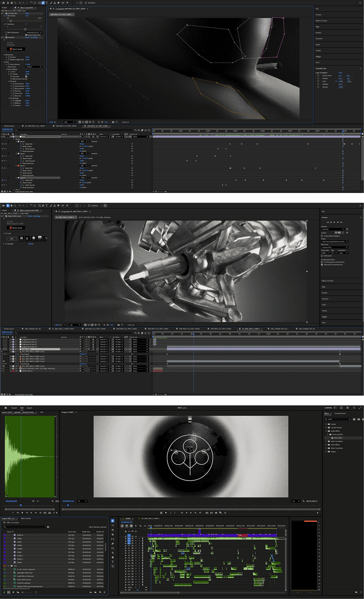Click the Maxon Studio logo in Renoiser effect
This screenshot has width=364, height=599.
(x=17, y=49)
